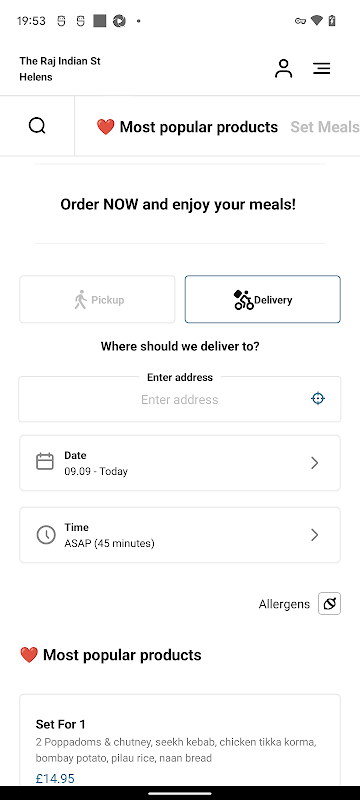
Task: Tap the walking person Pickup icon
Action: 80,299
